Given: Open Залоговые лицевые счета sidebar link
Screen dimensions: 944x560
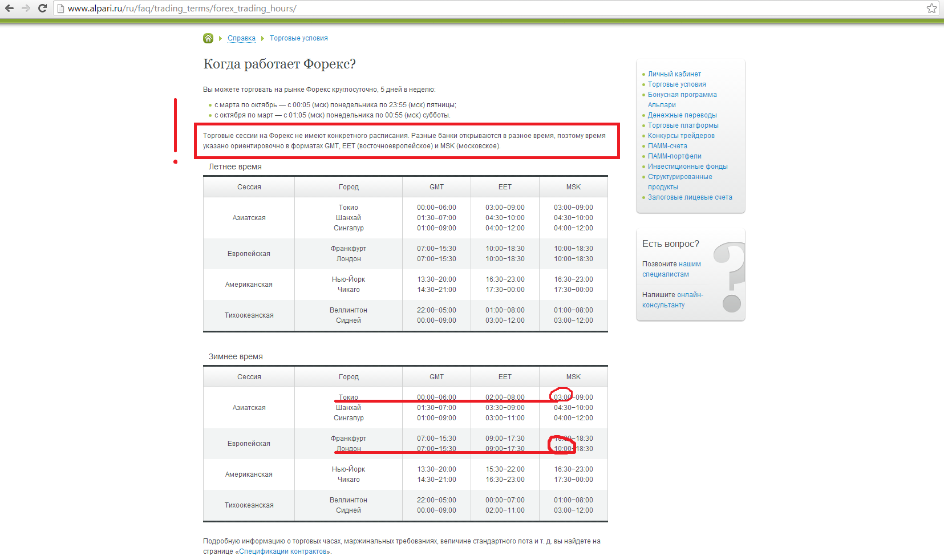Looking at the screenshot, I should pyautogui.click(x=690, y=197).
